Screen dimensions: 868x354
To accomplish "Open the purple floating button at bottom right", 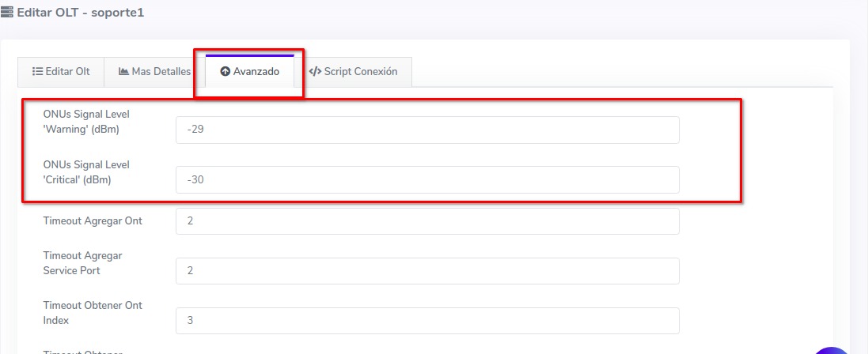I will click(x=831, y=349).
